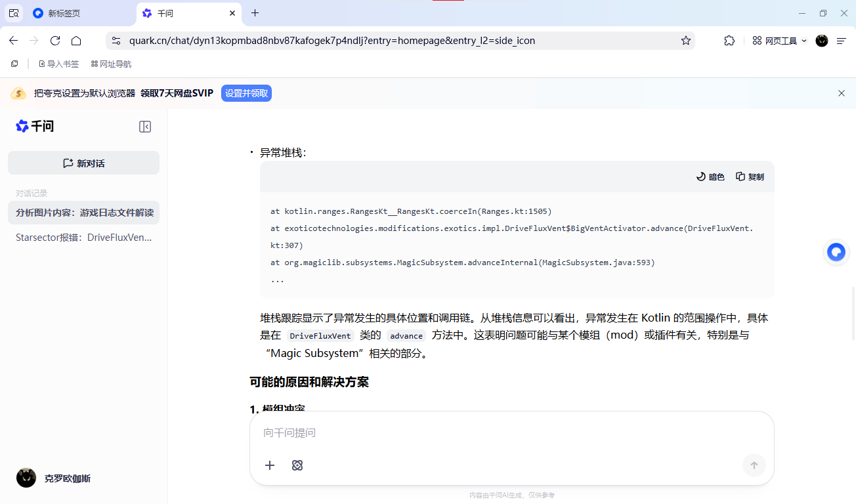Click 设置并领取 default browser button

click(246, 93)
